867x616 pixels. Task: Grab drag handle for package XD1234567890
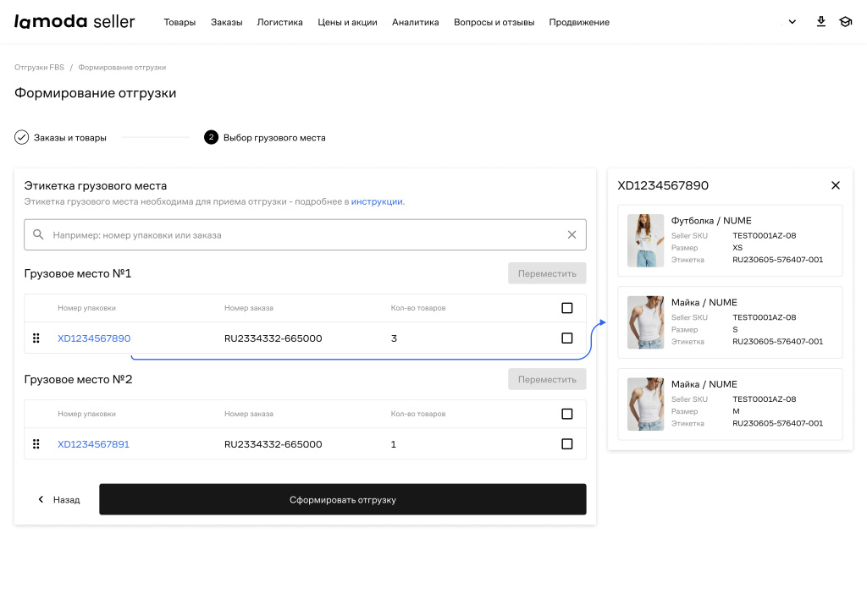pos(36,338)
